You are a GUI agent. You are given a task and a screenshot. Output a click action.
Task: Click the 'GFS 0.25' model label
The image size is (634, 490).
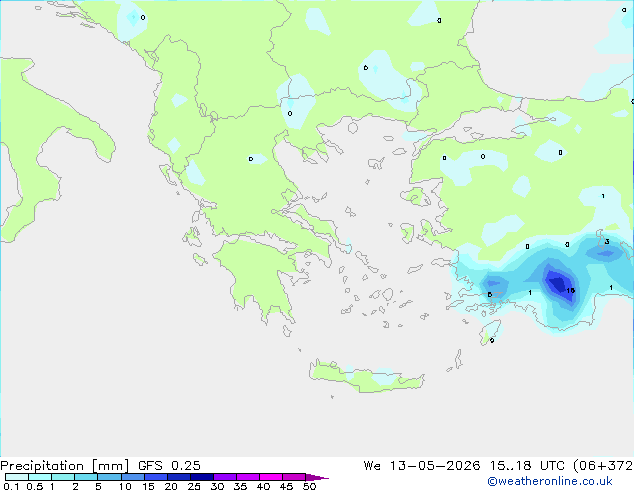[169, 466]
